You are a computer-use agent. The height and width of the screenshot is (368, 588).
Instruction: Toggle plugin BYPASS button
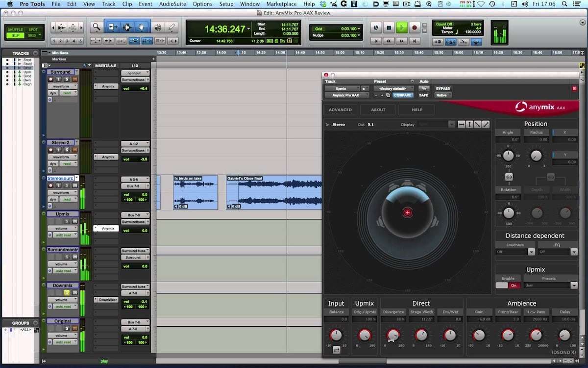tap(443, 88)
